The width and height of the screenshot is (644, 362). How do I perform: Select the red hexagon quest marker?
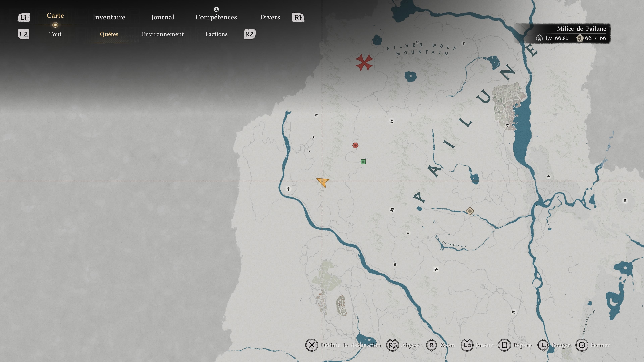[355, 145]
